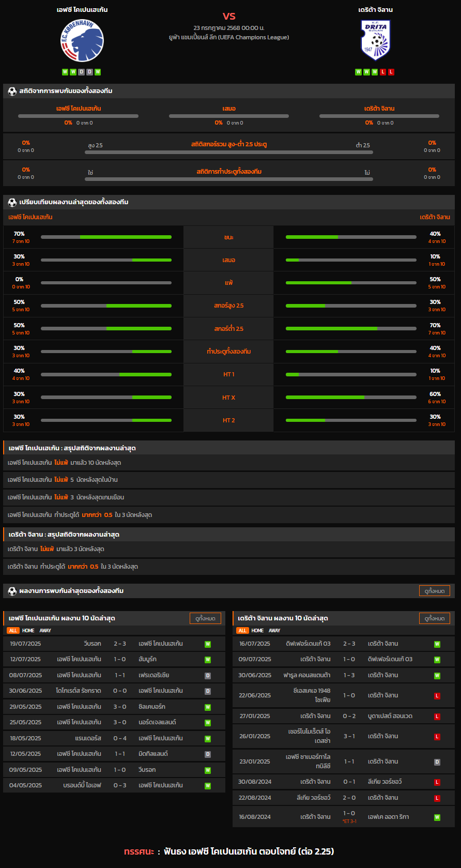Click view-all button for Copenhagen last 10 matches
This screenshot has height=868, width=461.
[x=205, y=618]
